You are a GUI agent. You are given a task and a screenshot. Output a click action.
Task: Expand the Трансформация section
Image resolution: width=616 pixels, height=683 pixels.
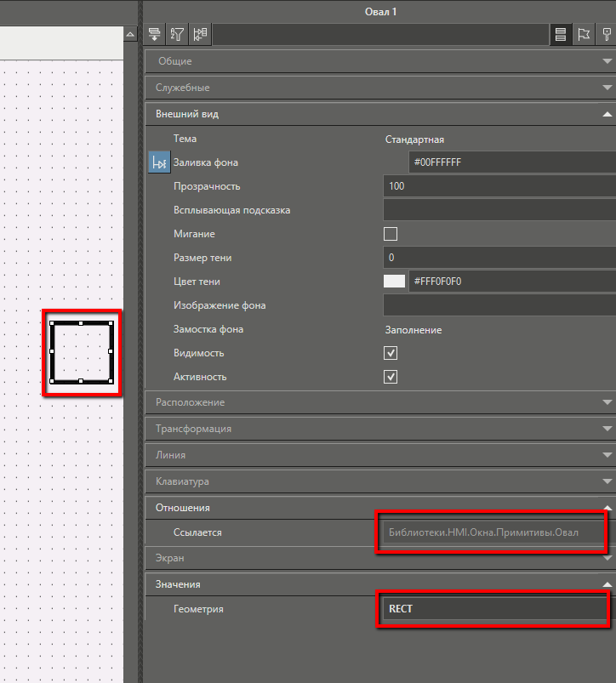point(379,429)
